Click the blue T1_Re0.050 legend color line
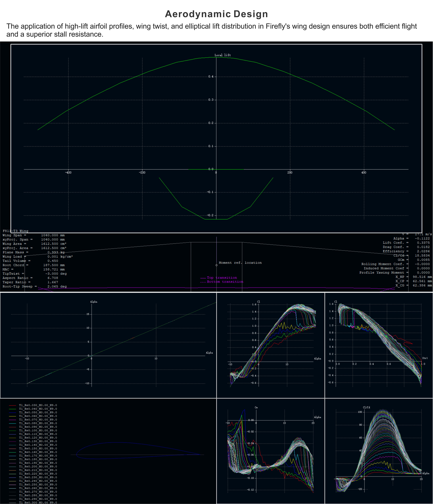 (x=12, y=413)
